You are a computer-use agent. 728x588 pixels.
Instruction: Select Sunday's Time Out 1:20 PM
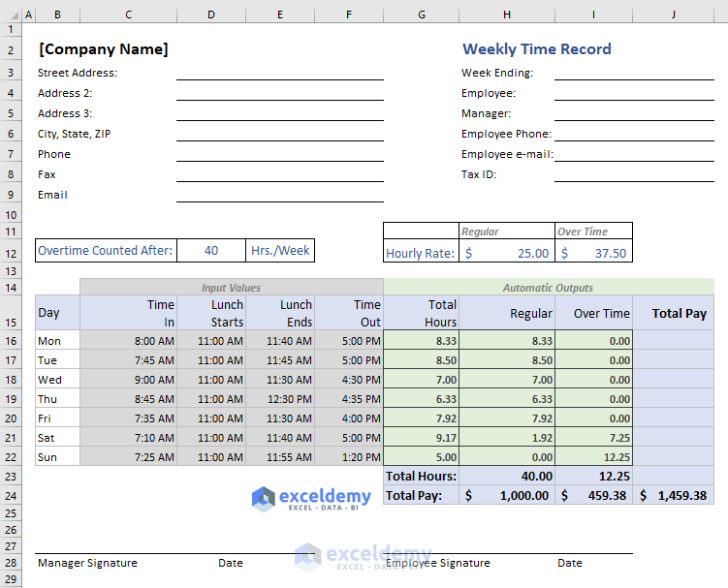coord(349,457)
